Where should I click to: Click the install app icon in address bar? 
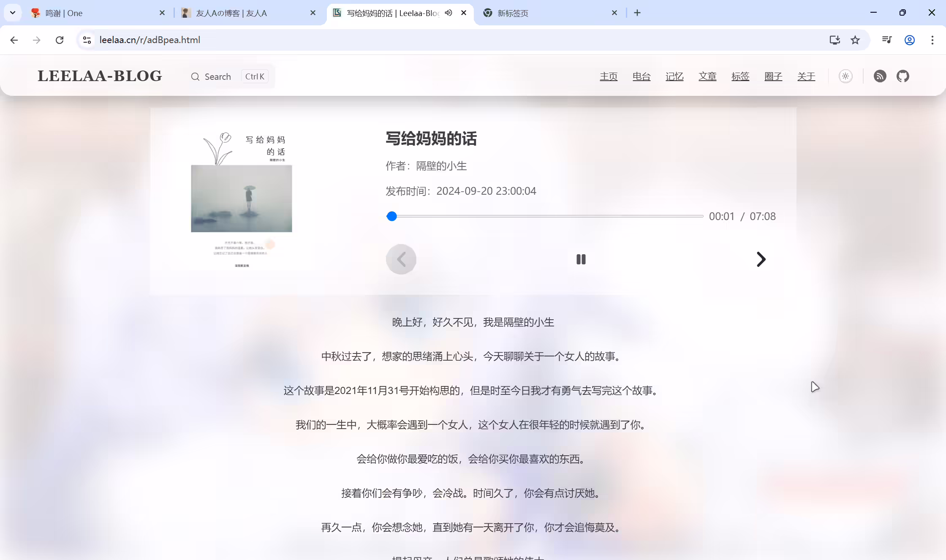coord(835,40)
